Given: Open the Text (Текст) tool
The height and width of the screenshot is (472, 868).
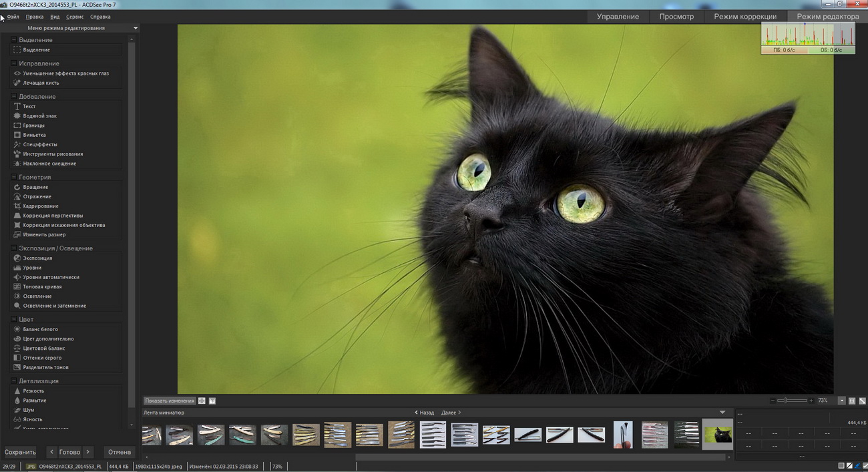Looking at the screenshot, I should click(29, 106).
